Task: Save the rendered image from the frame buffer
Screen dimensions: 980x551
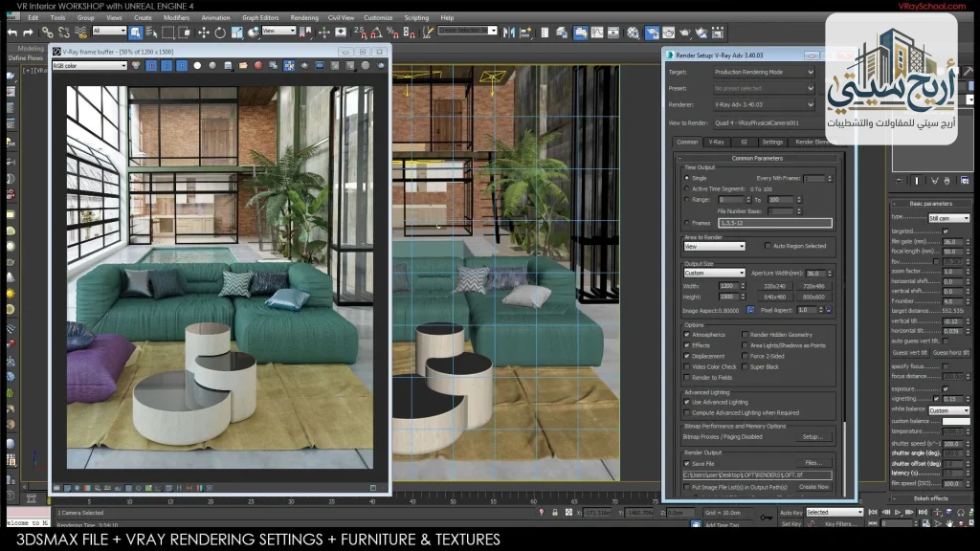Action: point(226,65)
